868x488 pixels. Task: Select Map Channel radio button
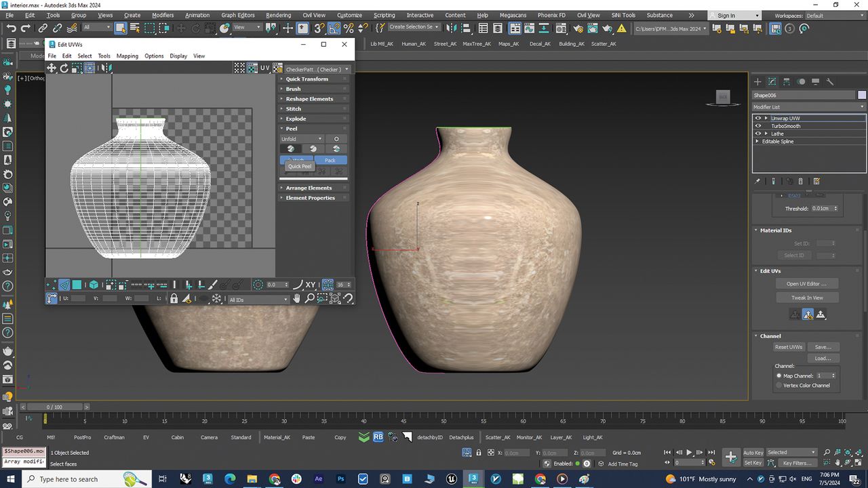[x=779, y=375]
